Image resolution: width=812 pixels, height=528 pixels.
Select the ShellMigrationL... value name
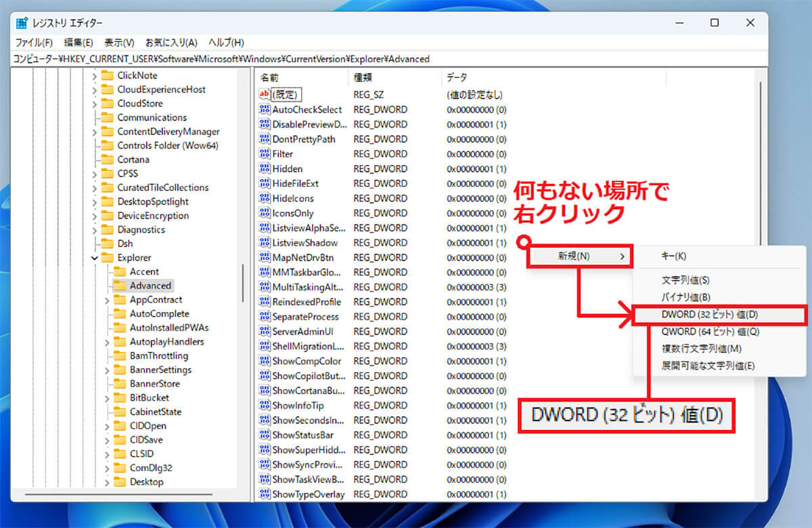(x=309, y=347)
